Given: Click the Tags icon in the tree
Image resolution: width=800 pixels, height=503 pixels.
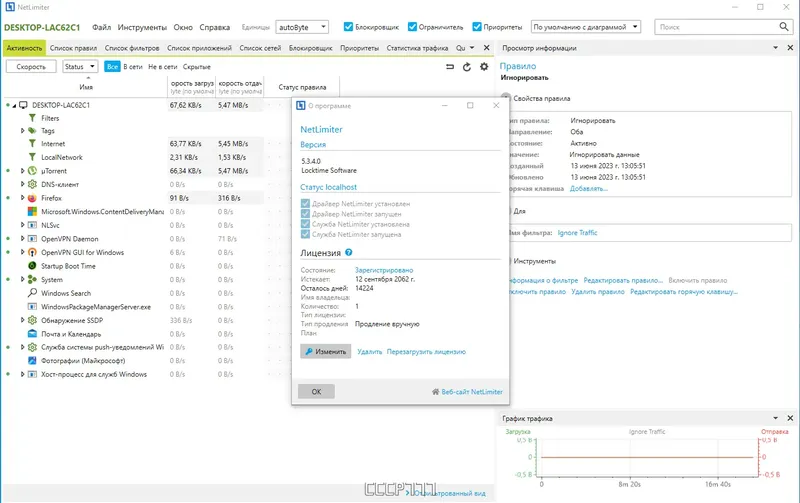Looking at the screenshot, I should (32, 131).
